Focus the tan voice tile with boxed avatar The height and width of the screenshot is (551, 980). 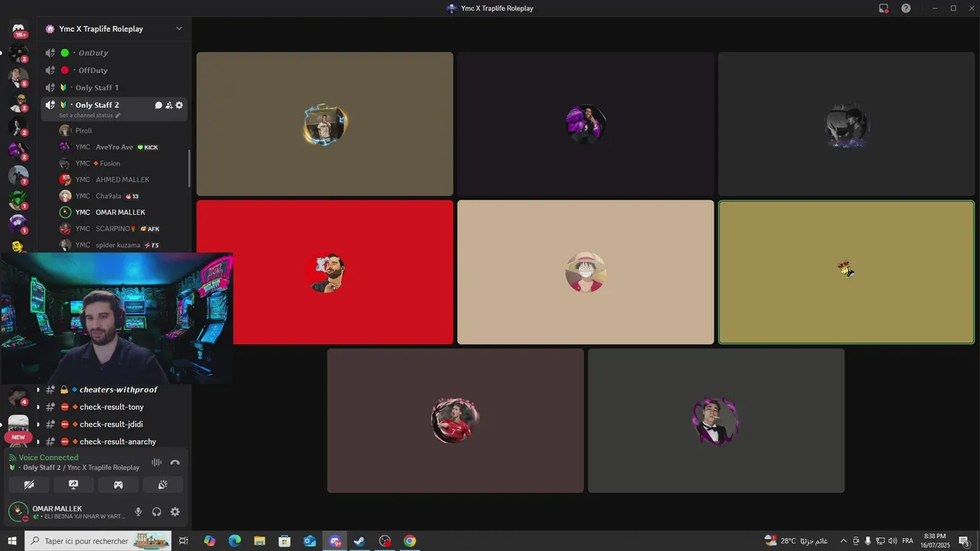coord(325,124)
